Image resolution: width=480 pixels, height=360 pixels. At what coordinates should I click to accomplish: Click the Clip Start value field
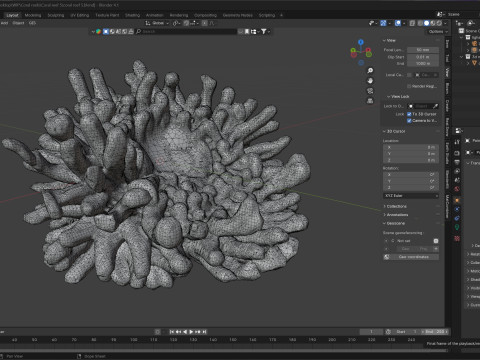tap(423, 57)
